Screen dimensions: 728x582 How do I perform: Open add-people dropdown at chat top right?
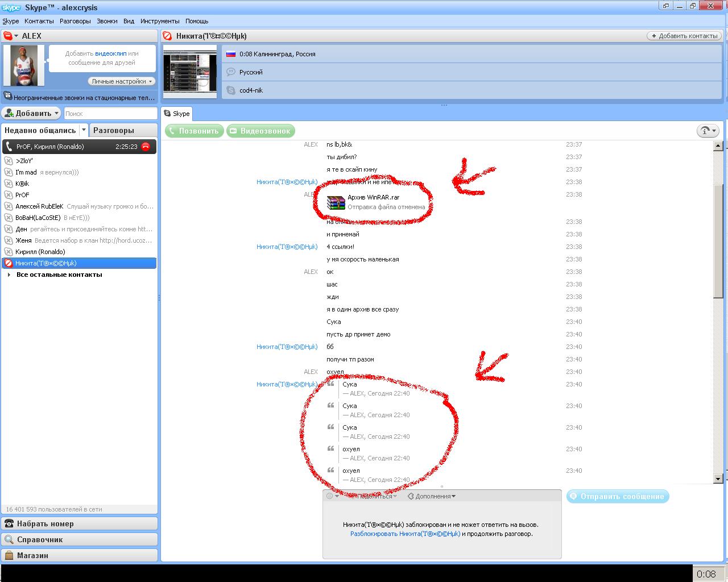click(x=708, y=131)
